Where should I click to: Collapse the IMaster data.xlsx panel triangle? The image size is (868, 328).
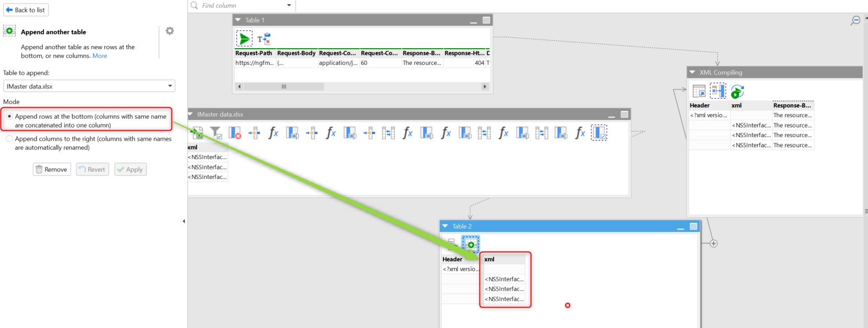tap(191, 114)
